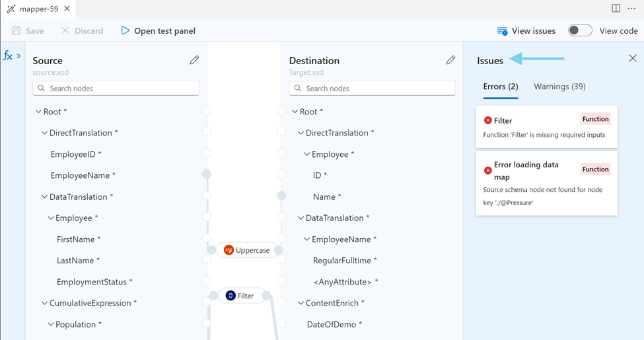Click the Open test panel play icon
The height and width of the screenshot is (340, 644).
[x=125, y=30]
